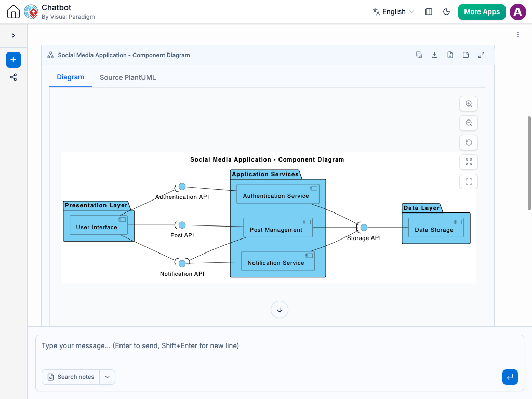The height and width of the screenshot is (399, 532).
Task: Open the diagram in fullscreen expand view
Action: click(481, 55)
